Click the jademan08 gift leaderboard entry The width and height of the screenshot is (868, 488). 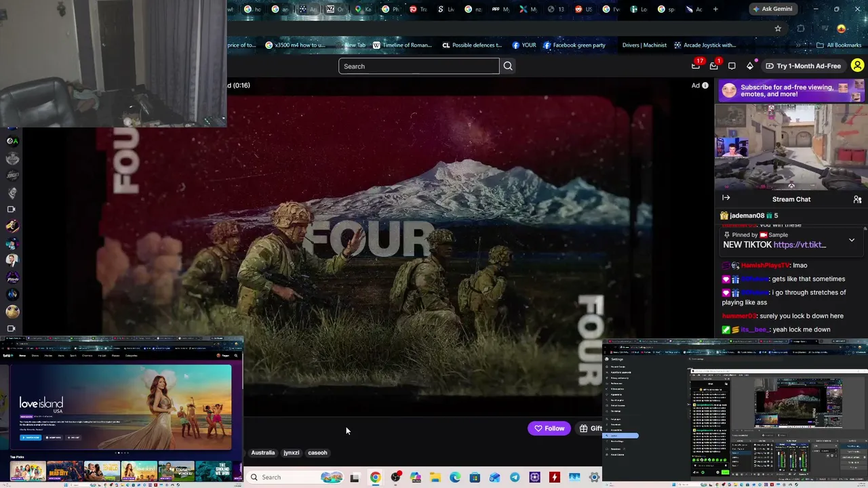[x=749, y=216]
